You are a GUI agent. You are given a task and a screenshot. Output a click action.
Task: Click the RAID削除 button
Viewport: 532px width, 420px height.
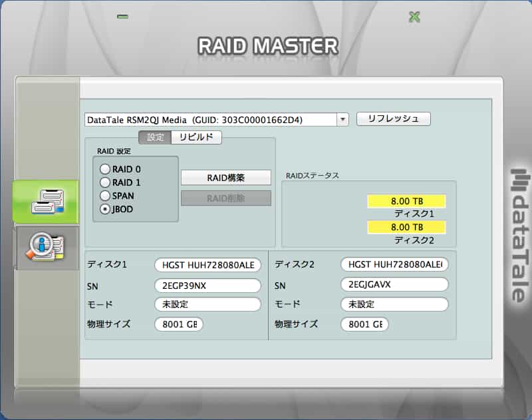coord(226,198)
